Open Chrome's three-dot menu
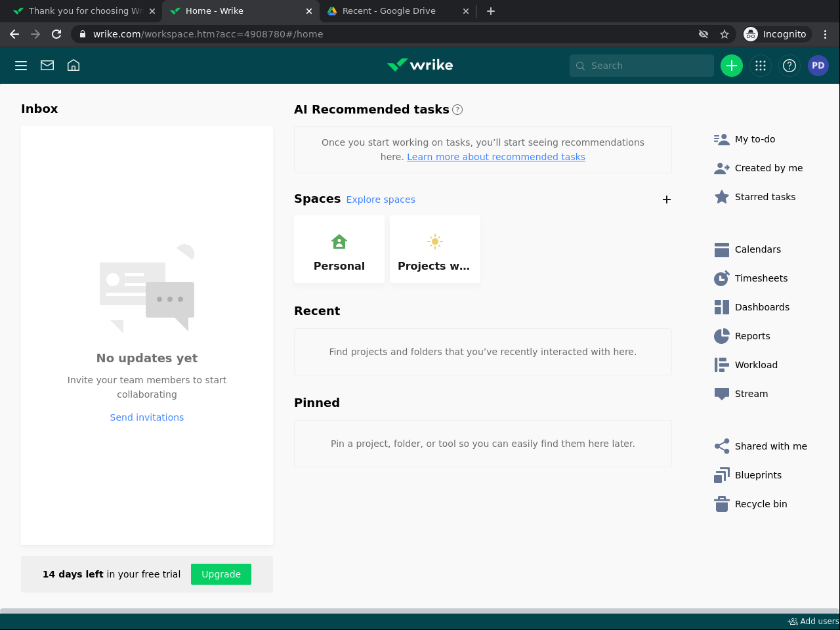This screenshot has width=840, height=630. pos(826,34)
